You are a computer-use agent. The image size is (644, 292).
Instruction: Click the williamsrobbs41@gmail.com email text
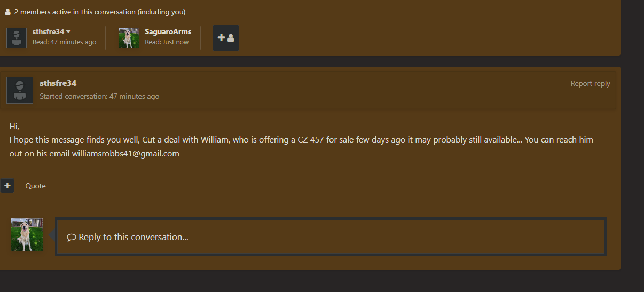click(125, 153)
